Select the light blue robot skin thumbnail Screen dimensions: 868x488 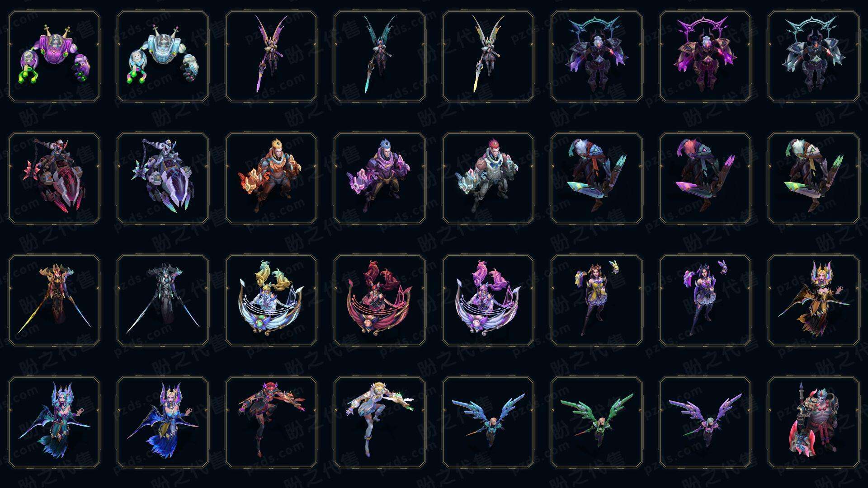[x=163, y=56]
